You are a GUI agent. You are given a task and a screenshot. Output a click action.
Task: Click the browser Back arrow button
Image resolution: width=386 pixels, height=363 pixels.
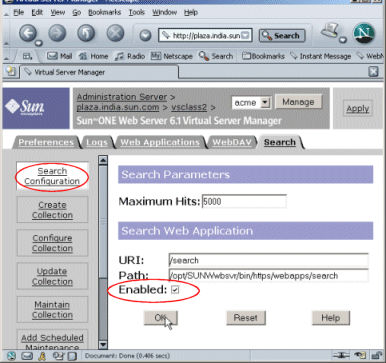tap(28, 33)
